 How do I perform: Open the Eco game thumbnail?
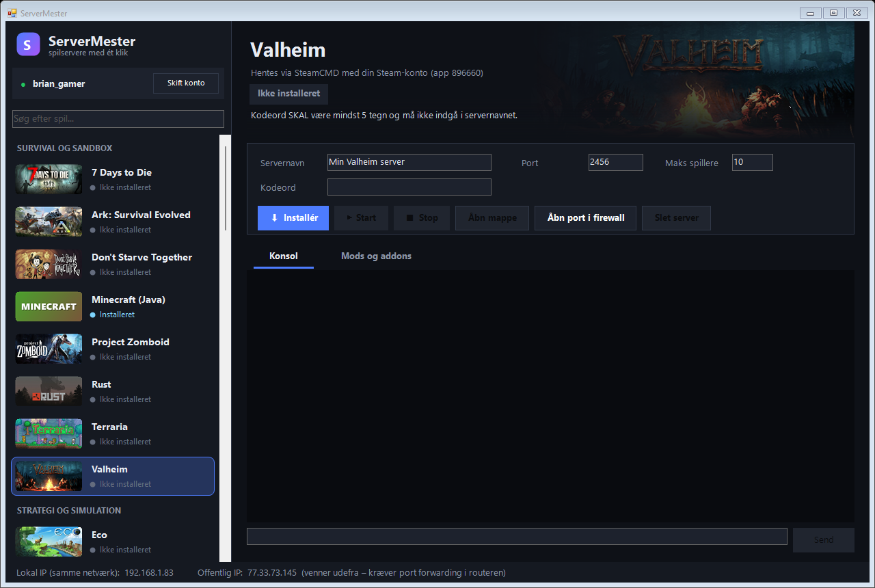49,542
